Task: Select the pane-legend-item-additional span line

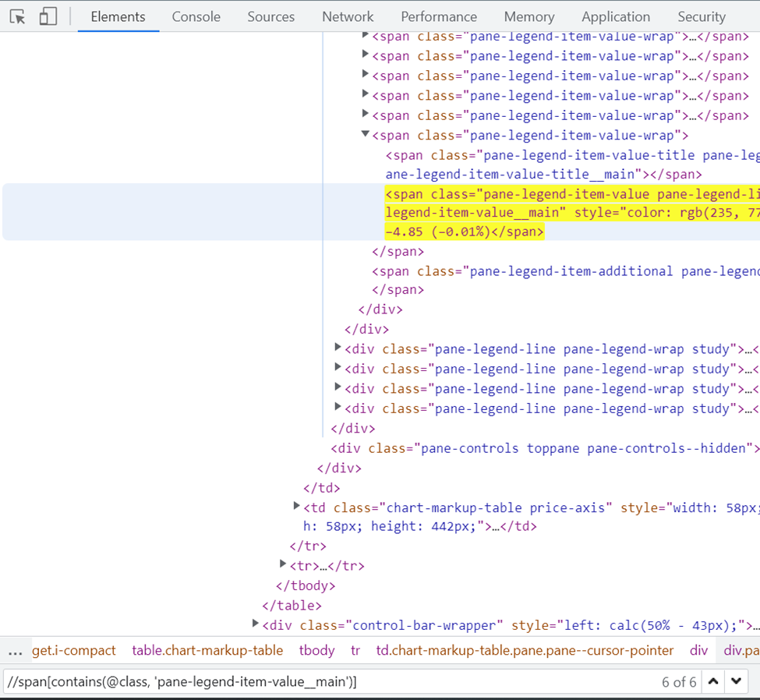Action: pos(565,271)
